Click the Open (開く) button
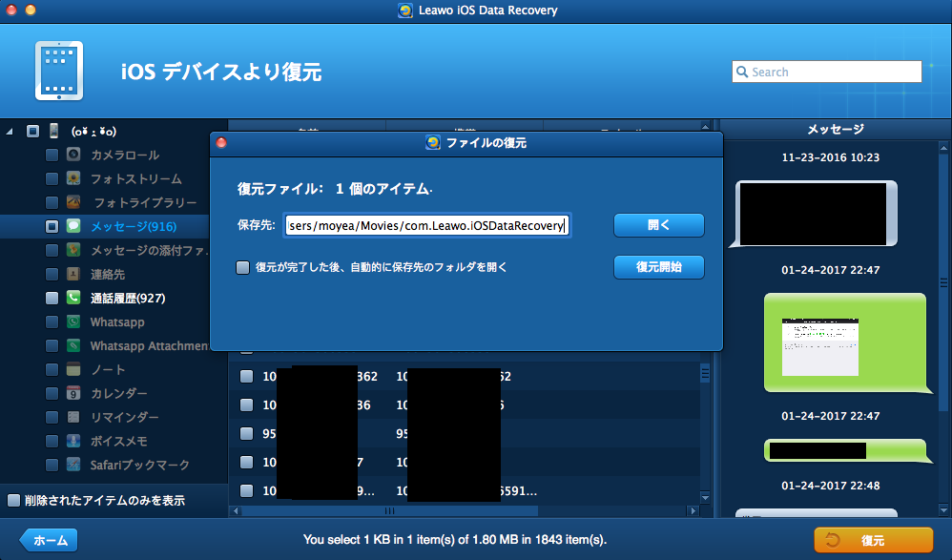This screenshot has width=952, height=560. coord(659,225)
